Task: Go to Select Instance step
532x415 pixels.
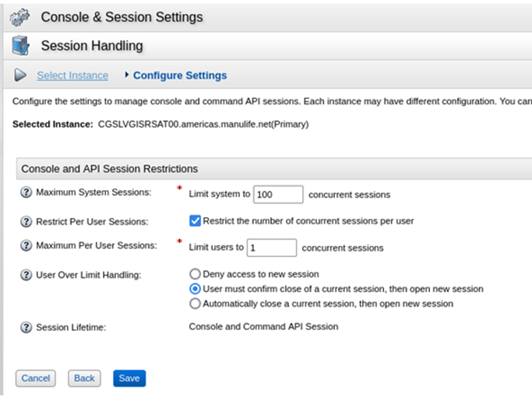Action: (72, 76)
